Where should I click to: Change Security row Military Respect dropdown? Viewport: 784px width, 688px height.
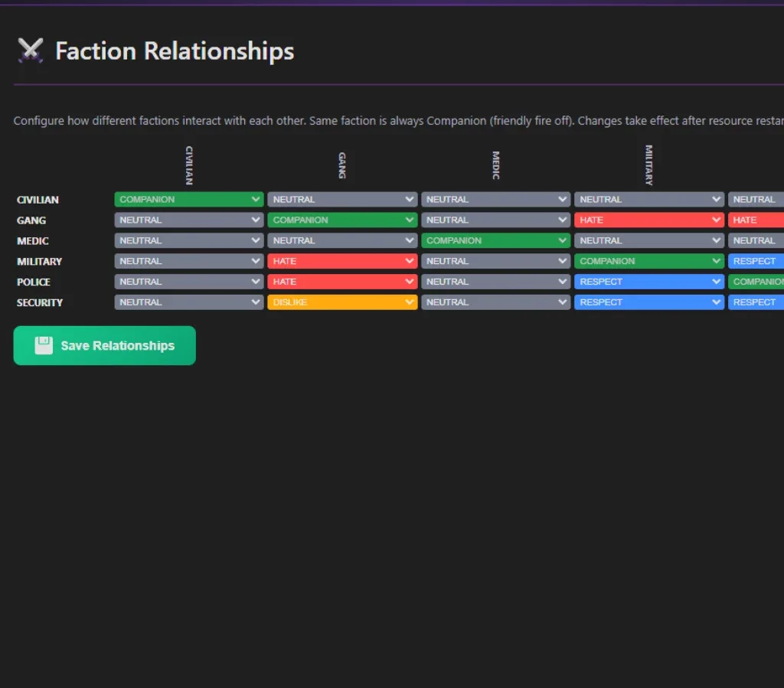649,302
